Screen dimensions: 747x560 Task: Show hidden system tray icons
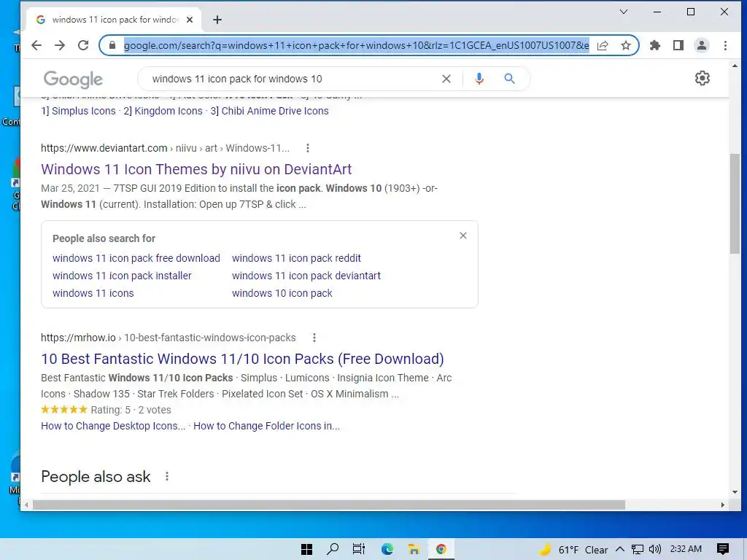620,549
